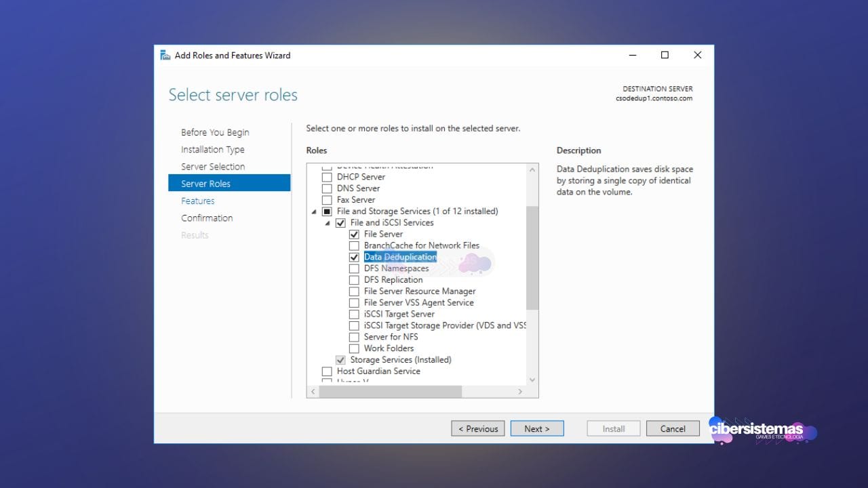Cancel the wizard

672,429
